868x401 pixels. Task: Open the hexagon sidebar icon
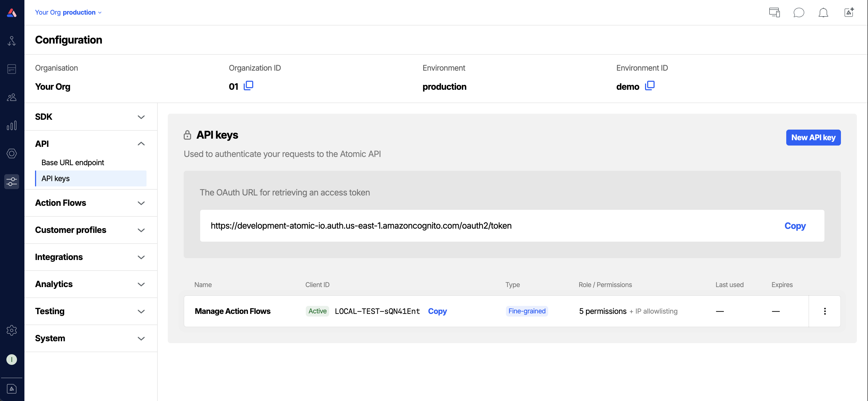pos(12,154)
